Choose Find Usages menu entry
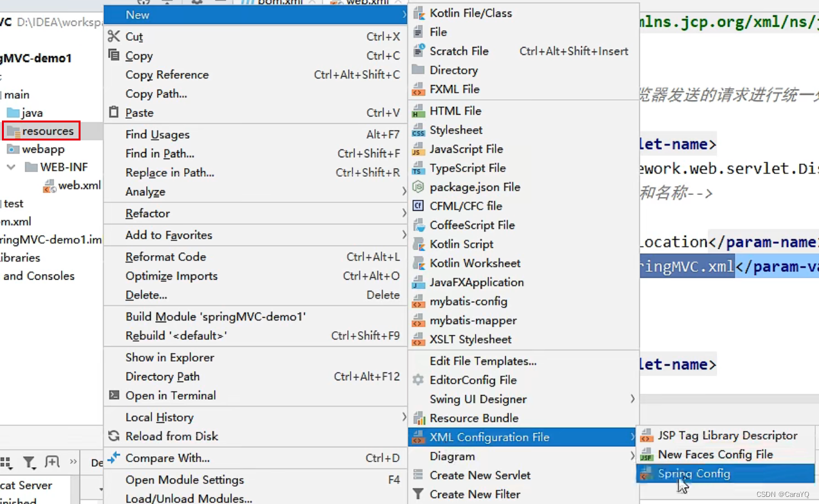Viewport: 819px width, 504px height. [256, 135]
